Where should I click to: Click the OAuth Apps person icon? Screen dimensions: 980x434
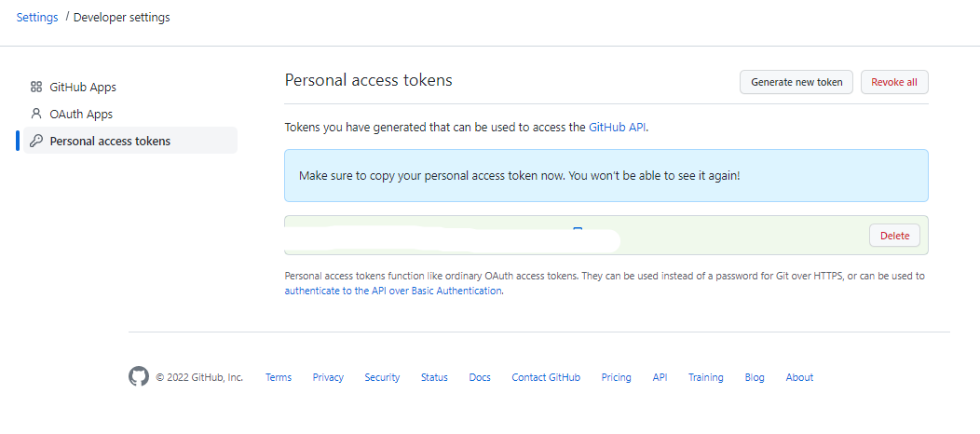pyautogui.click(x=36, y=114)
